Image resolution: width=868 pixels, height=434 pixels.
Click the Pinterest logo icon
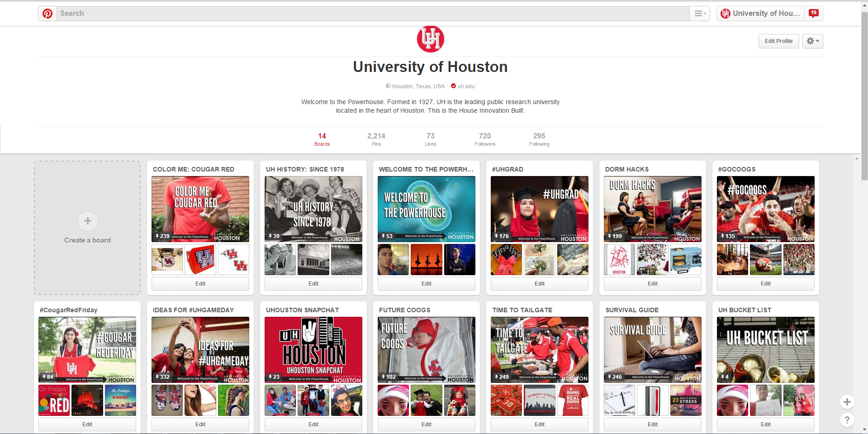[47, 14]
